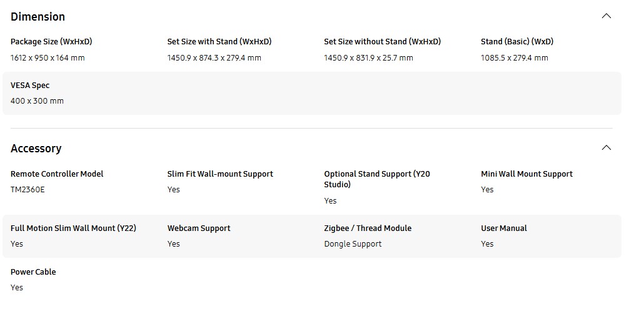This screenshot has width=644, height=309.
Task: Click the Remote Controller Model label
Action: [x=57, y=174]
